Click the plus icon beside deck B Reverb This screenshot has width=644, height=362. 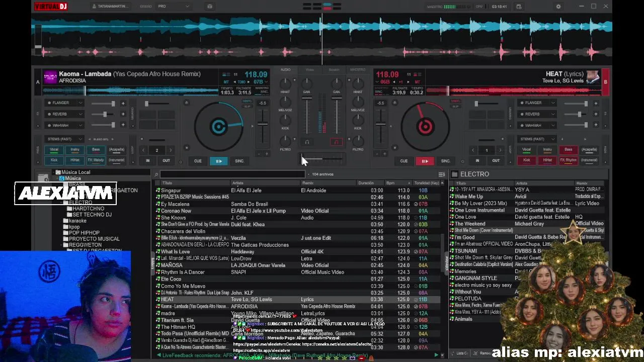596,114
